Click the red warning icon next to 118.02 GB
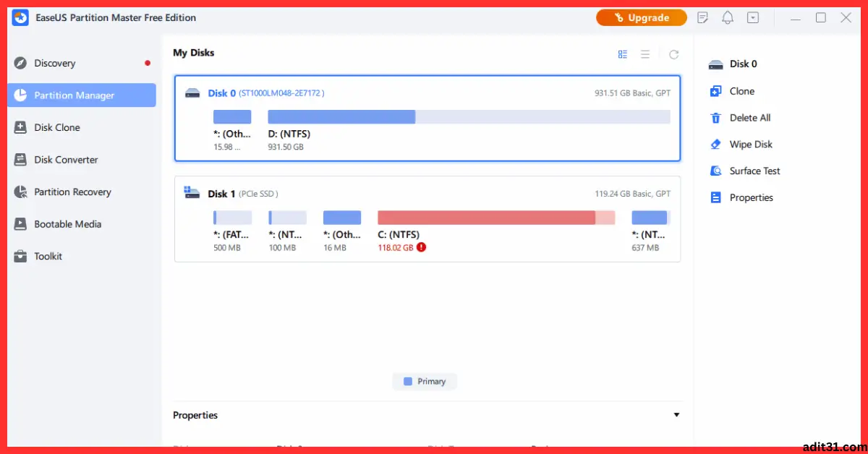868x454 pixels. tap(422, 247)
